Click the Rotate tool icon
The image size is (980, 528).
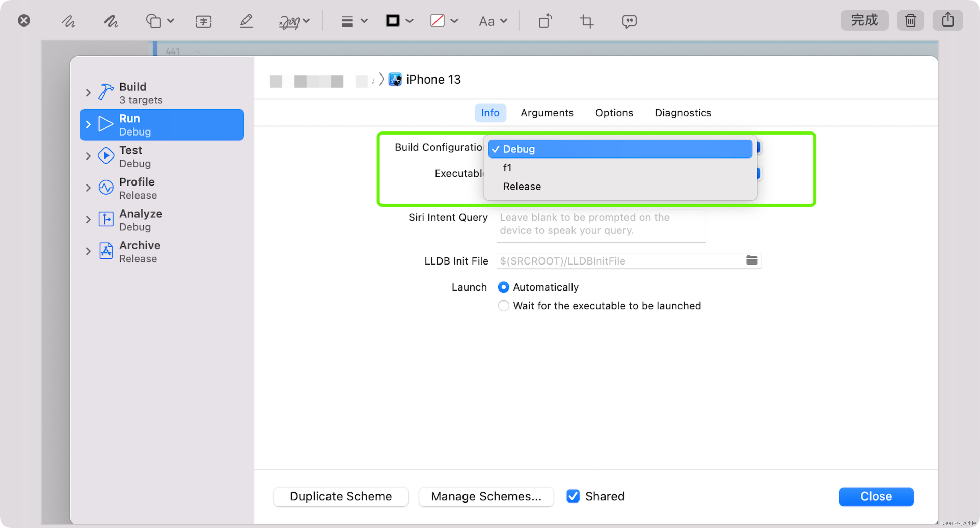(x=545, y=21)
